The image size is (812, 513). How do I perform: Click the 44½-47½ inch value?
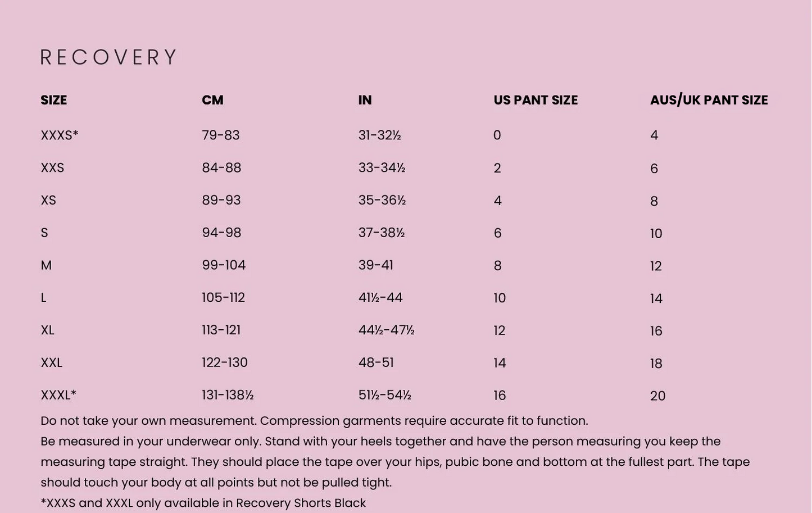click(x=386, y=330)
